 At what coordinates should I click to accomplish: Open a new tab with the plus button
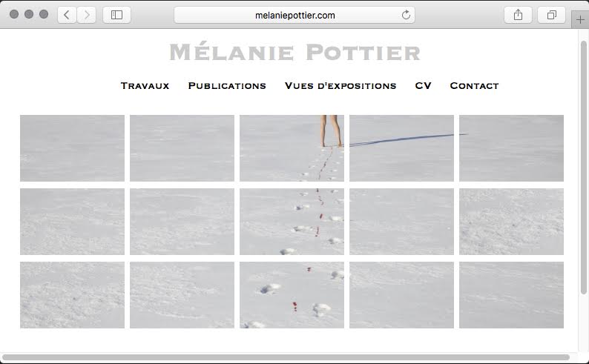580,20
